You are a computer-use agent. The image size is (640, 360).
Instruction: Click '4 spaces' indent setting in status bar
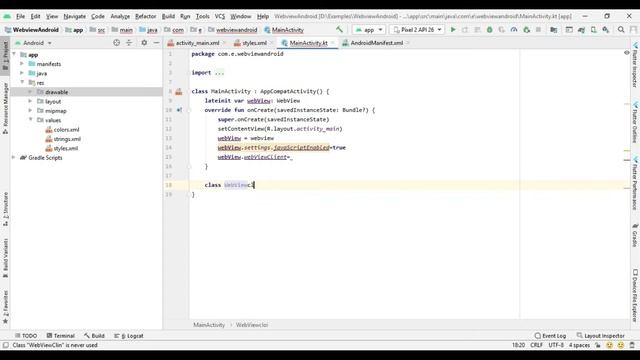tap(579, 345)
